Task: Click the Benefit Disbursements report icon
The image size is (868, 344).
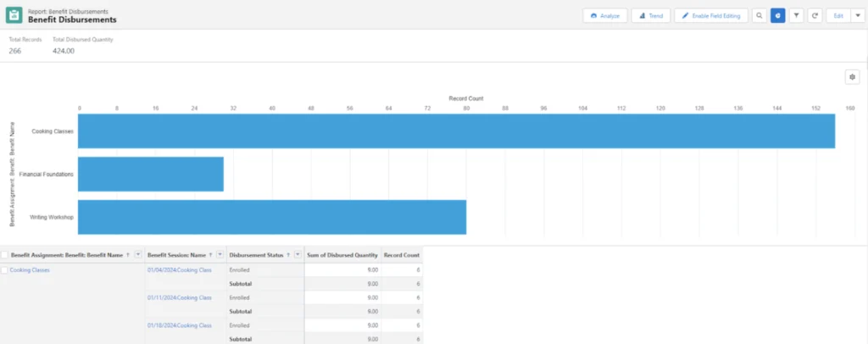Action: (15, 15)
